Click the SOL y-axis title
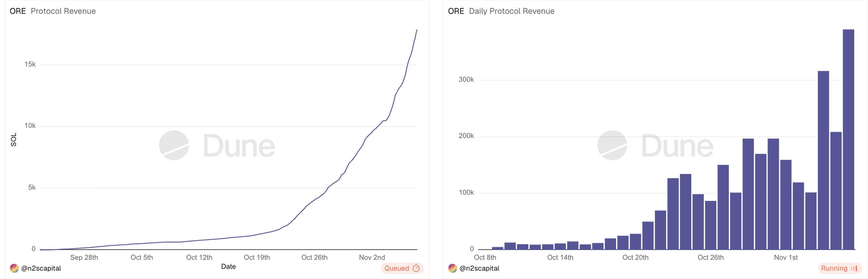The width and height of the screenshot is (868, 279). 14,139
